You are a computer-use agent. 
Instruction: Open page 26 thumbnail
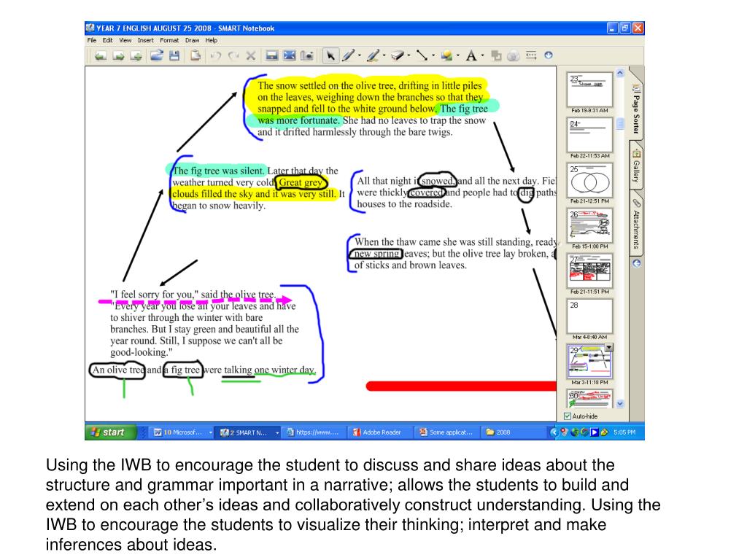point(589,226)
